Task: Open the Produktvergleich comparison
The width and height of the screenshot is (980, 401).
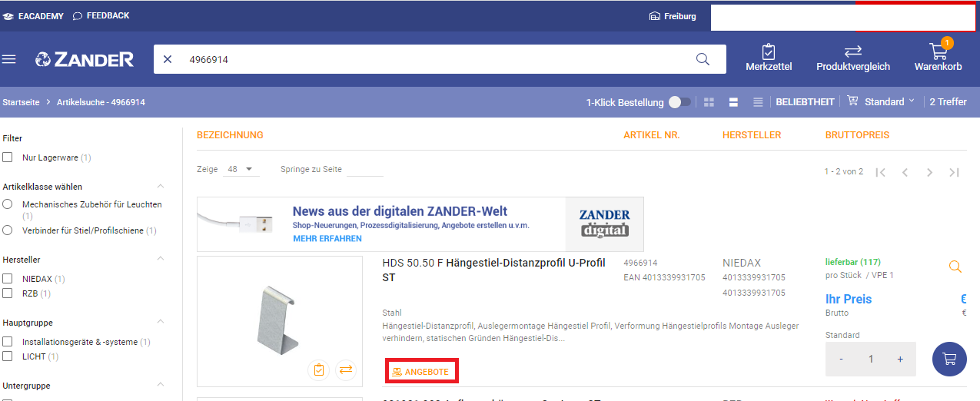Action: click(853, 58)
